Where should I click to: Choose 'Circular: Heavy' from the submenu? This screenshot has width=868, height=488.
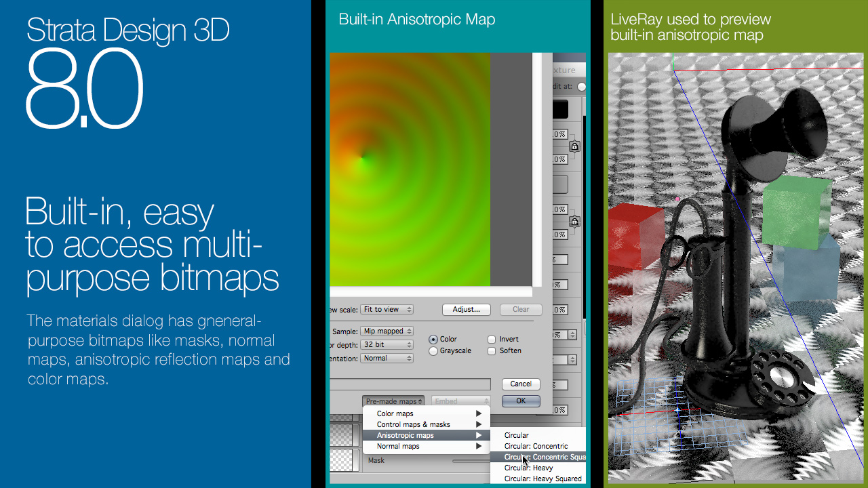pos(538,468)
